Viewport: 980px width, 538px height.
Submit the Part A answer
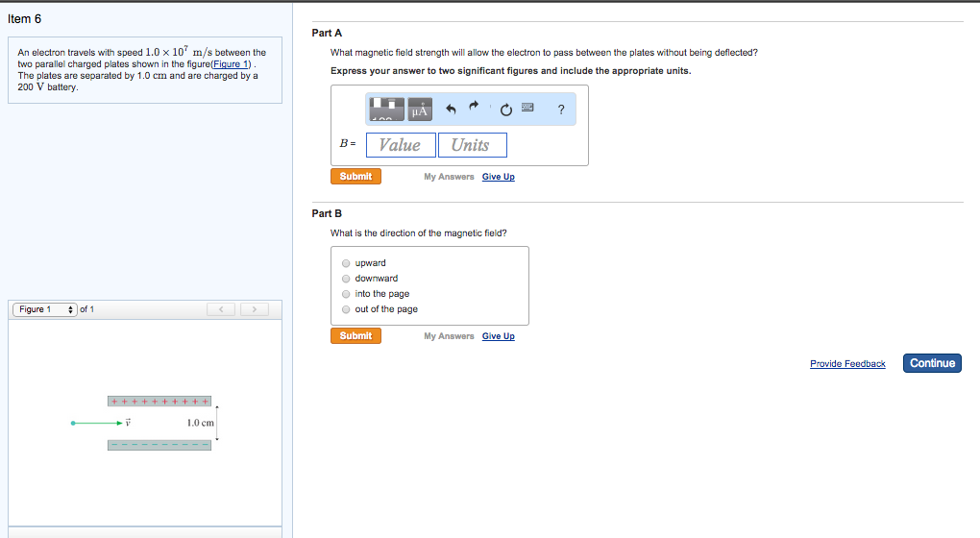[355, 177]
